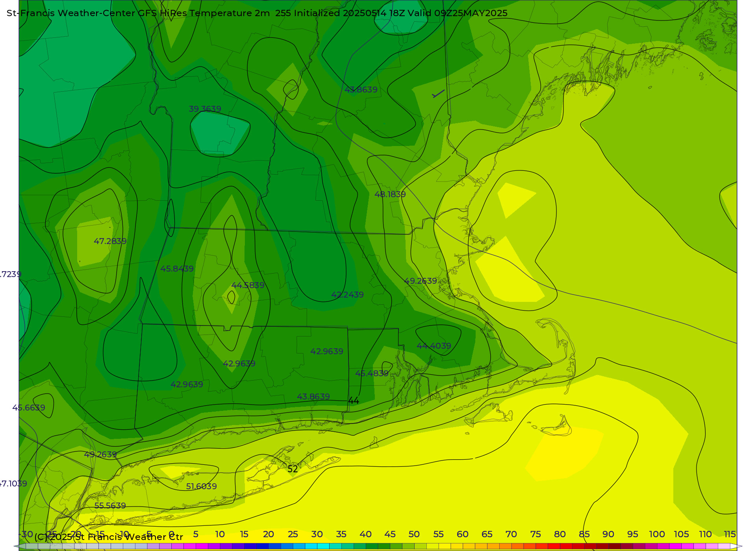The image size is (756, 551).
Task: Select the 48.1839 temperature reading
Action: pyautogui.click(x=390, y=194)
